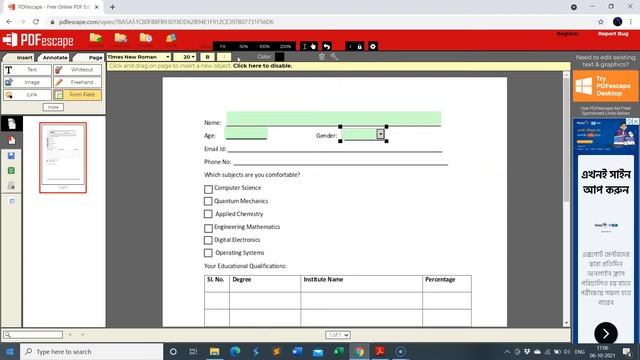The height and width of the screenshot is (360, 640).
Task: Click the print icon in left sidebar
Action: click(x=11, y=186)
